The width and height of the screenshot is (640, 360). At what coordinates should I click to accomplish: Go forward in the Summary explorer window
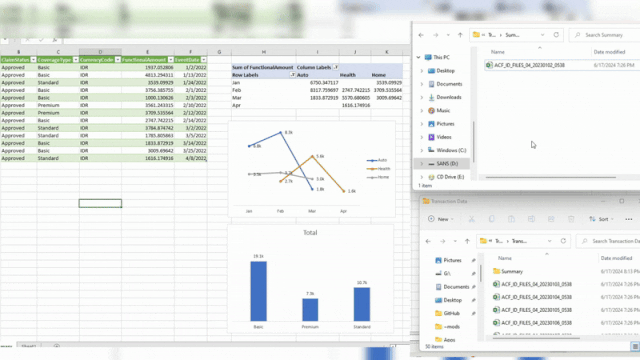436,35
